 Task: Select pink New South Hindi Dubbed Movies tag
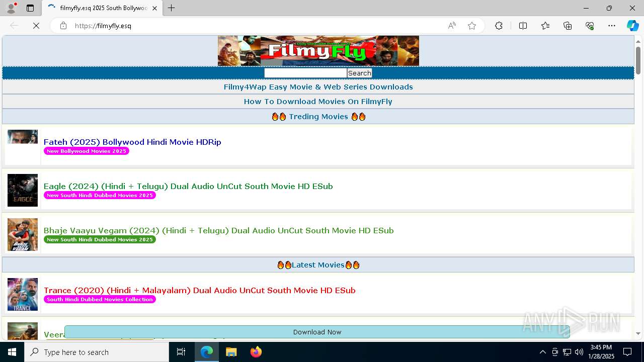tap(100, 196)
